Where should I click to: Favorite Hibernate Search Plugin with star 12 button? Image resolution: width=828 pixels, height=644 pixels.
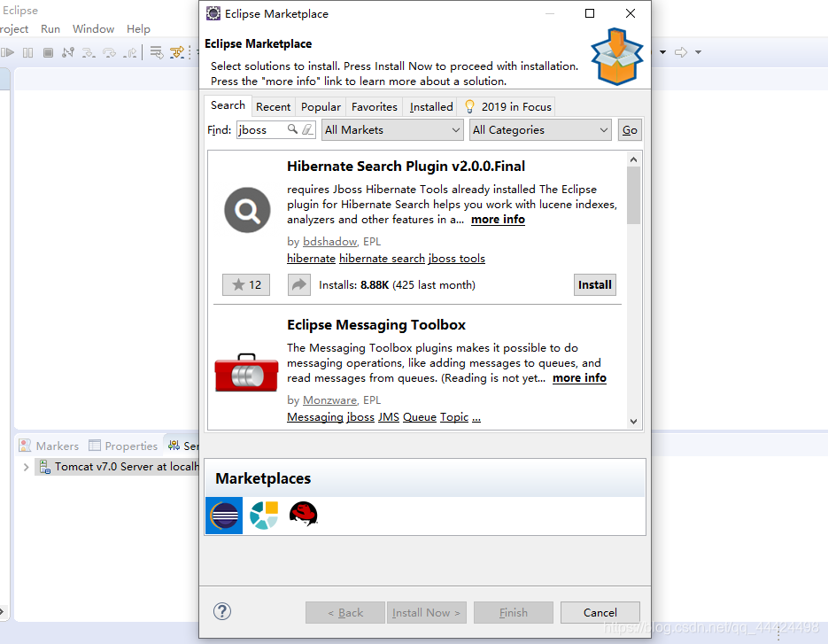(246, 284)
